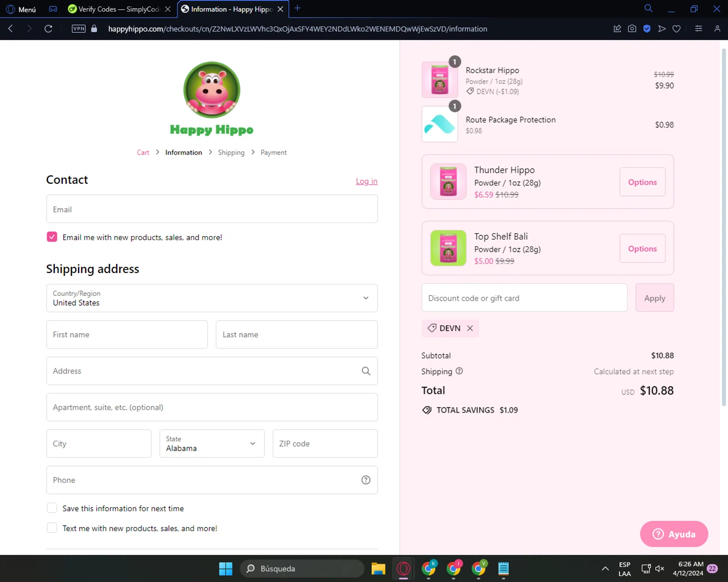728x582 pixels.
Task: Click the Route Package Protection thumbnail
Action: [x=440, y=124]
